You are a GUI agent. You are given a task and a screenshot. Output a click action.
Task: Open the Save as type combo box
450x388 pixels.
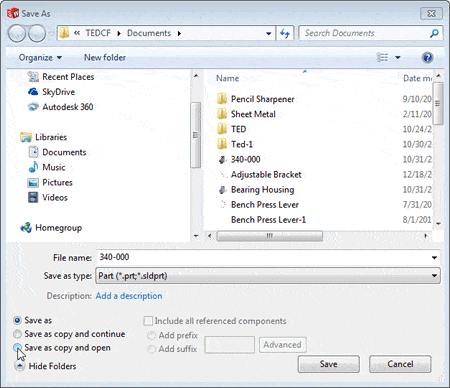click(268, 276)
